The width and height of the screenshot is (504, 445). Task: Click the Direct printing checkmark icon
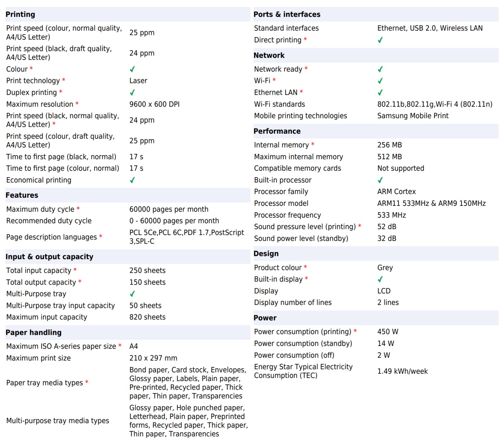pyautogui.click(x=380, y=40)
